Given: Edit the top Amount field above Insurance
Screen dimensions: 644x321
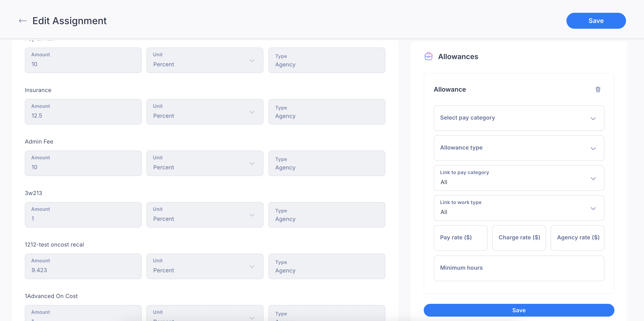Looking at the screenshot, I should coord(83,60).
